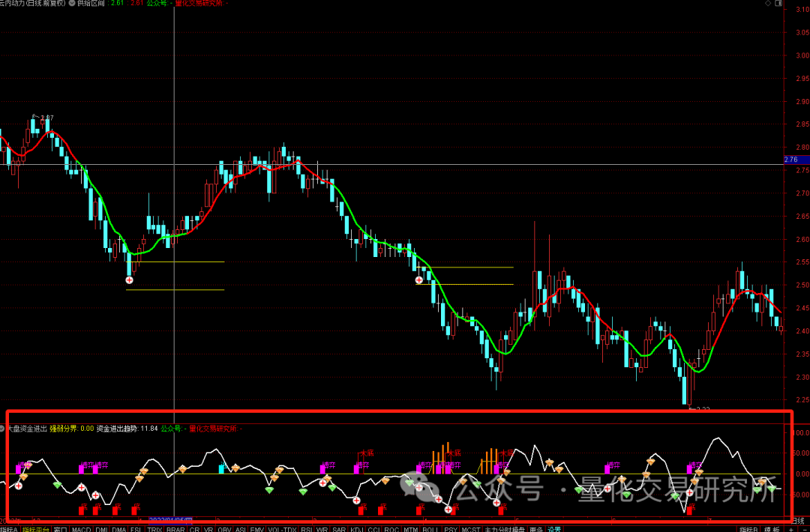Switch indicator to MACD

81,530
